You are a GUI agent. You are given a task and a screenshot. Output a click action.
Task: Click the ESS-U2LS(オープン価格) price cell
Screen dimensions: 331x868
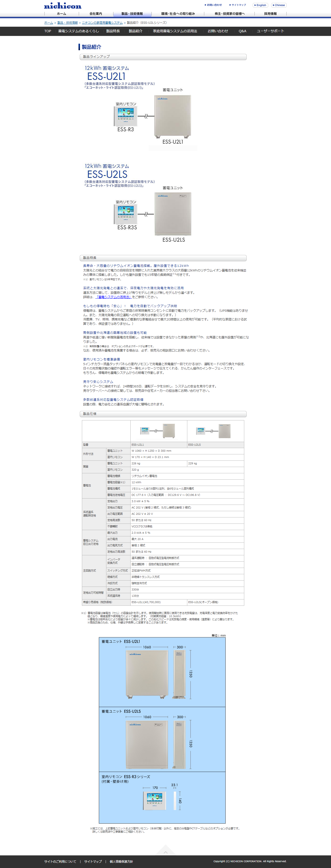point(215,602)
